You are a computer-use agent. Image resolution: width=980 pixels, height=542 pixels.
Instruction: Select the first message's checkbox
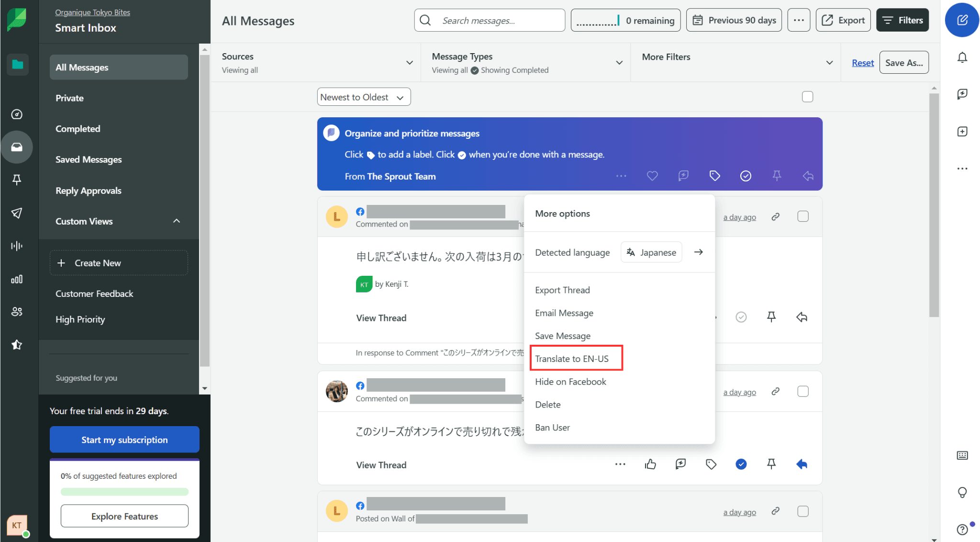(x=803, y=216)
